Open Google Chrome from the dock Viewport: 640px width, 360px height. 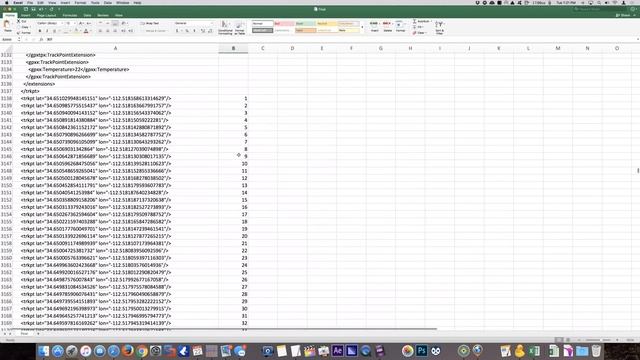click(142, 351)
